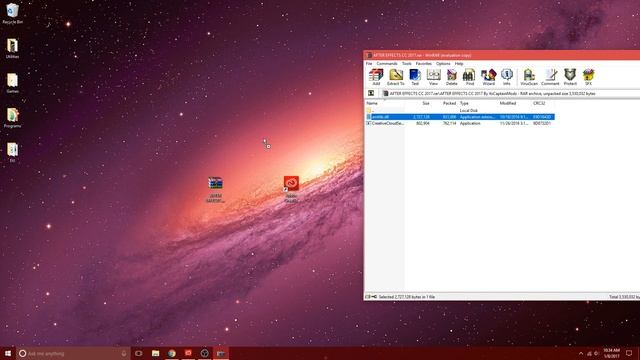The image size is (640, 360).
Task: Show hidden system tray icons
Action: 581,353
